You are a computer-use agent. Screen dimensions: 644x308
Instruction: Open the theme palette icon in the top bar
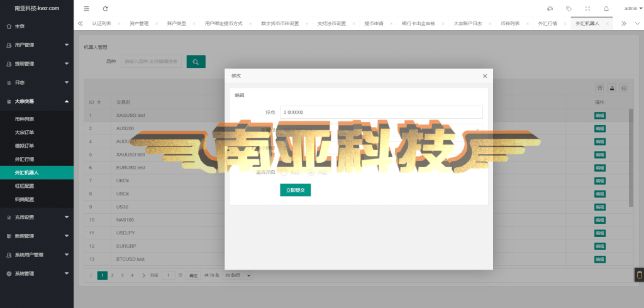pyautogui.click(x=550, y=9)
